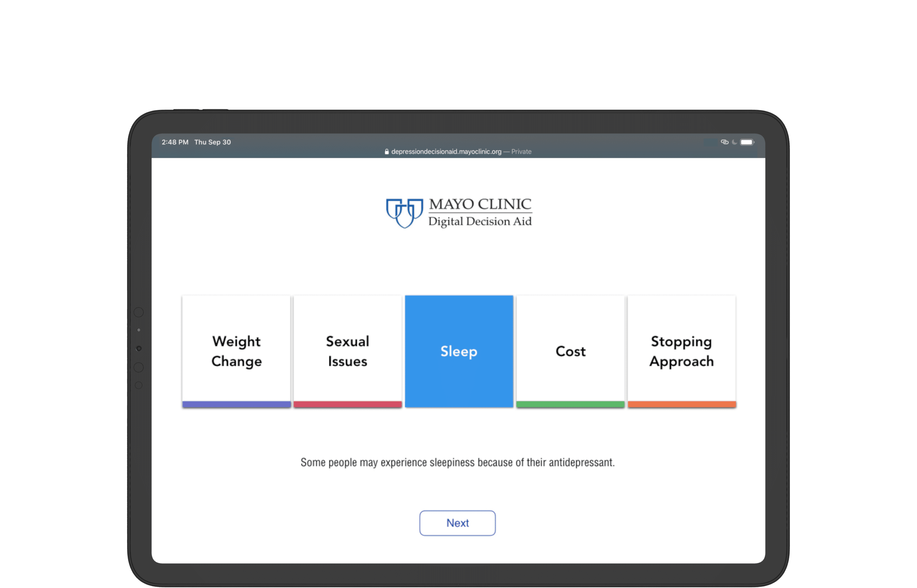
Task: Click the Next button
Action: click(x=457, y=523)
